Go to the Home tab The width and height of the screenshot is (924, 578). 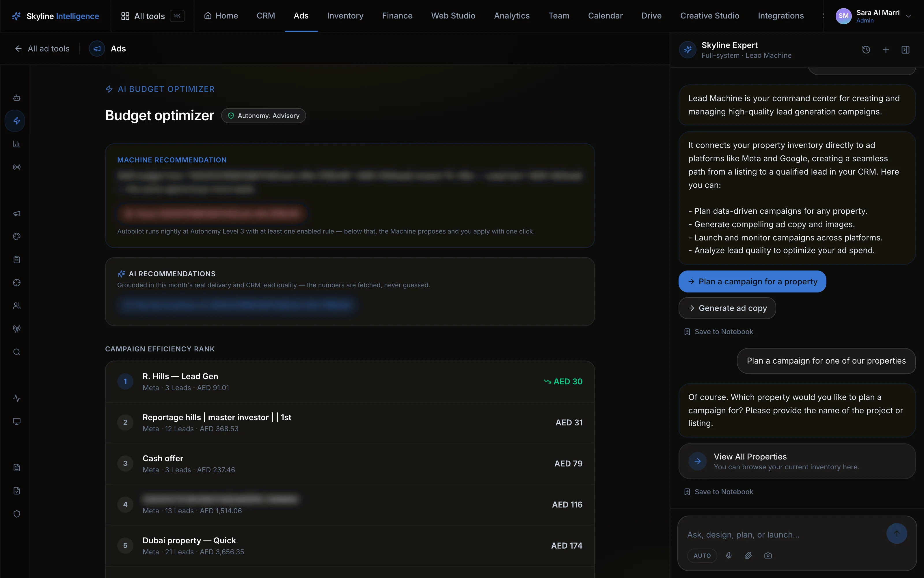221,16
